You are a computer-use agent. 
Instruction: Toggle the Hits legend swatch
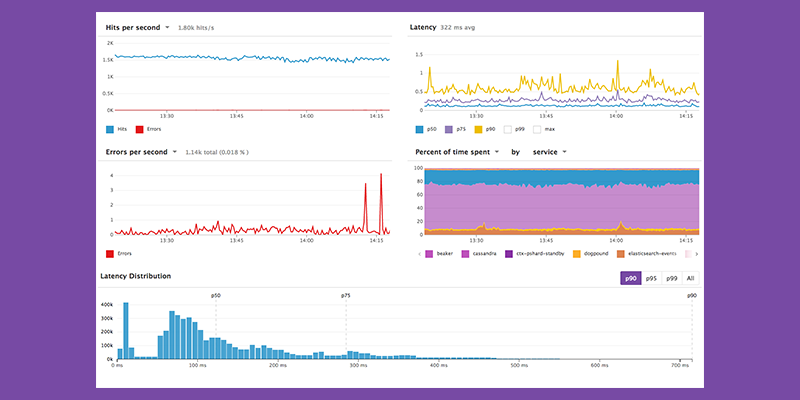110,130
